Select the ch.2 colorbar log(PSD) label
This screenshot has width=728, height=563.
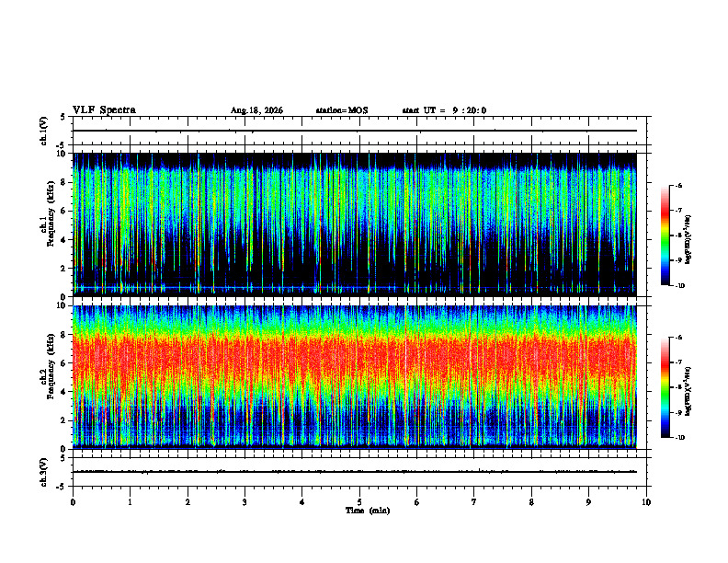point(688,391)
